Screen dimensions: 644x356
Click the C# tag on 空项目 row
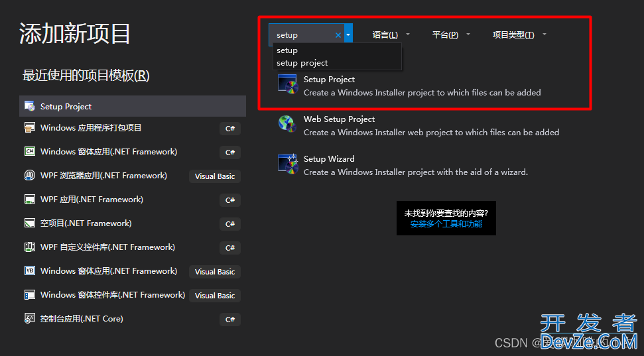230,224
